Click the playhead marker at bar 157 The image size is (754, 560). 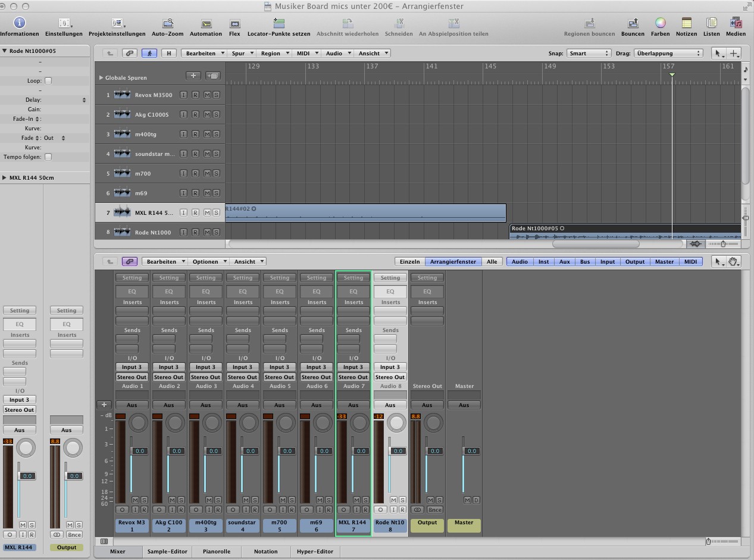[672, 74]
